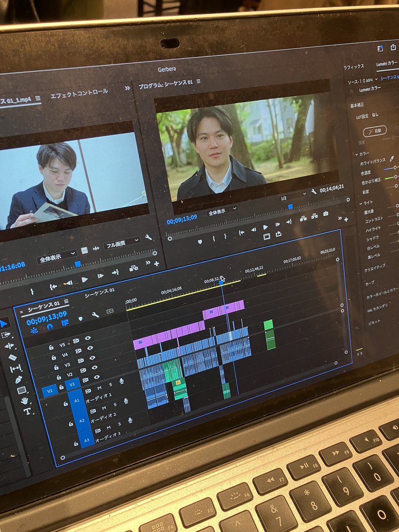The image size is (399, 532).
Task: Select the Pen tool
Action: pyautogui.click(x=19, y=379)
